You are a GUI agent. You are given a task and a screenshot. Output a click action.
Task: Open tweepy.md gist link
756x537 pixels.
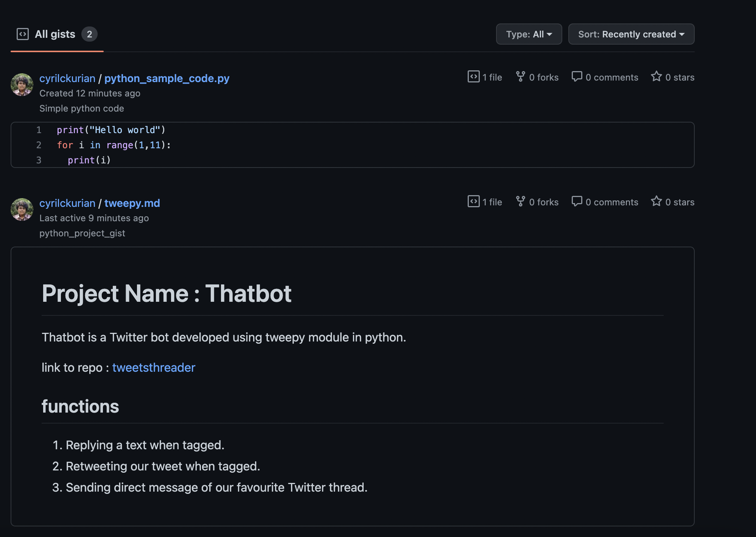[x=132, y=203]
